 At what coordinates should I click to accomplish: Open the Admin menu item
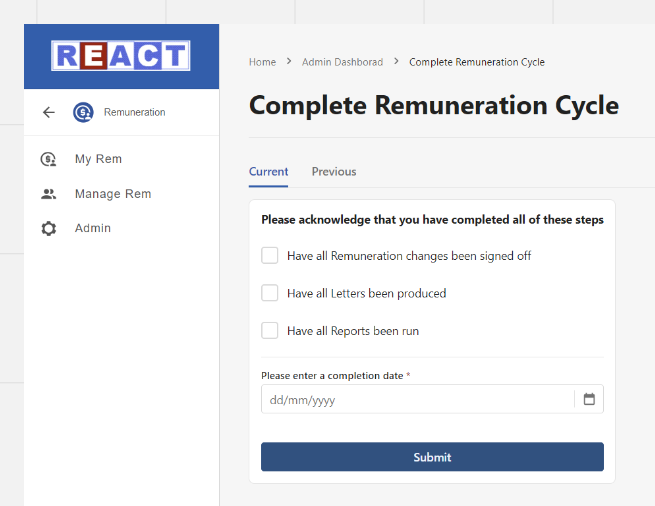click(93, 229)
